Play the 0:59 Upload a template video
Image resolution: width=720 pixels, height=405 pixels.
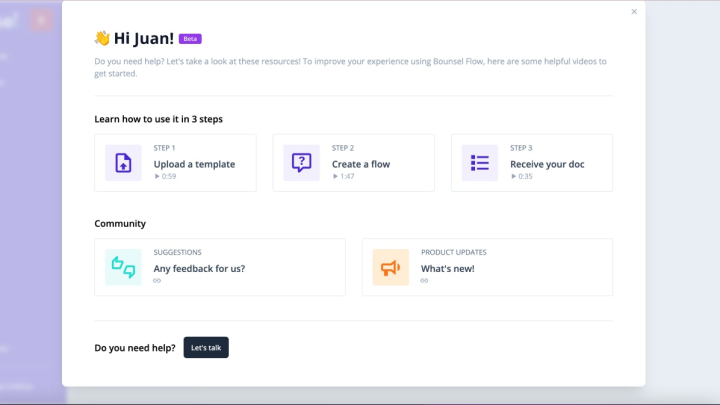coord(165,176)
